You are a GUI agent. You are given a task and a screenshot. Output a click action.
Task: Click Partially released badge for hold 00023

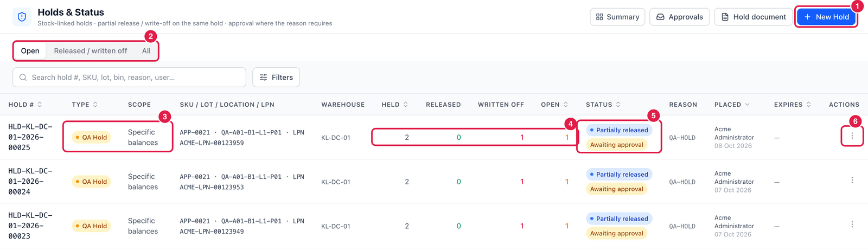click(x=619, y=219)
